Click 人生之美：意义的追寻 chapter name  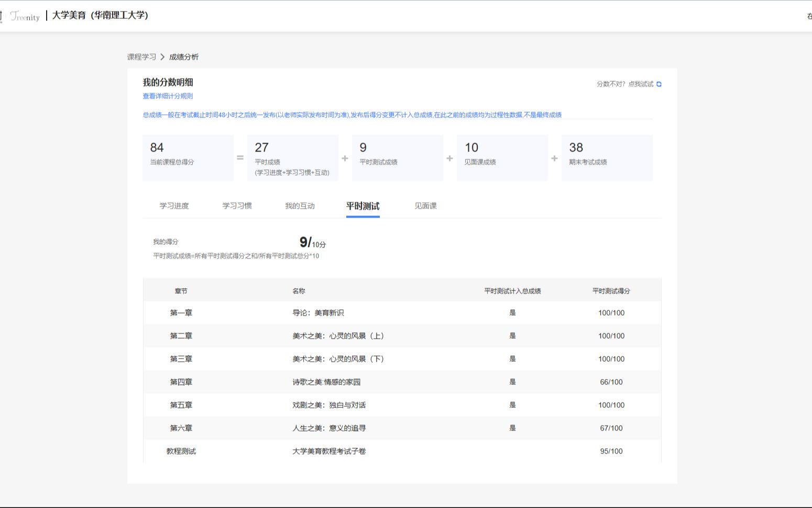point(329,428)
